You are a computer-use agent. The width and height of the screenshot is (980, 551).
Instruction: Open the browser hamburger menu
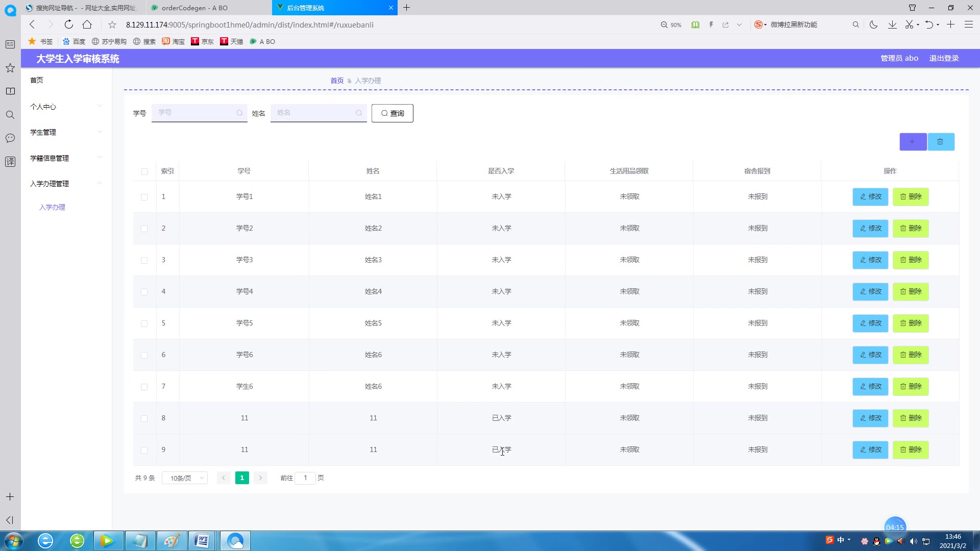(x=968, y=24)
